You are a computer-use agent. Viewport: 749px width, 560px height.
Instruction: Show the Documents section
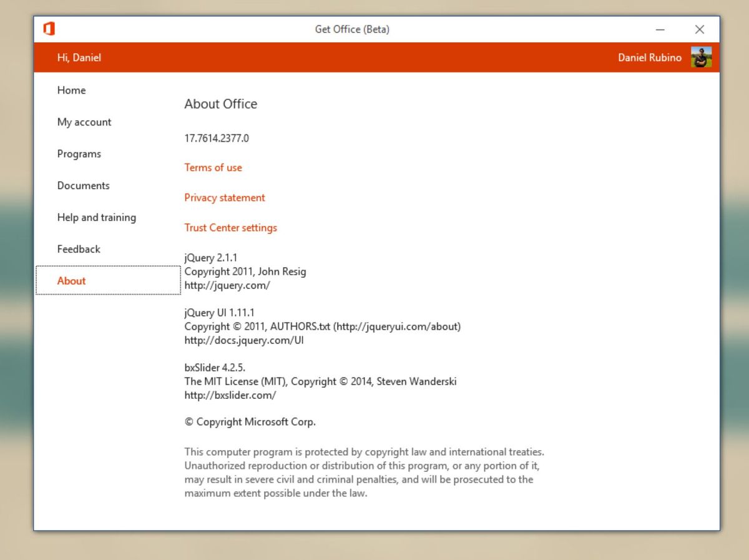pyautogui.click(x=83, y=185)
